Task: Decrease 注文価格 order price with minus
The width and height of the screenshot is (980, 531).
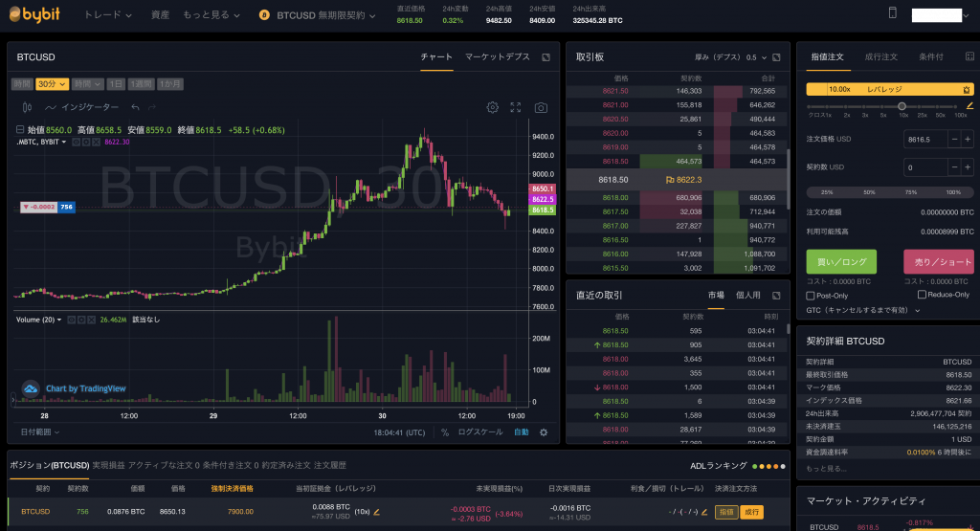Action: (954, 140)
